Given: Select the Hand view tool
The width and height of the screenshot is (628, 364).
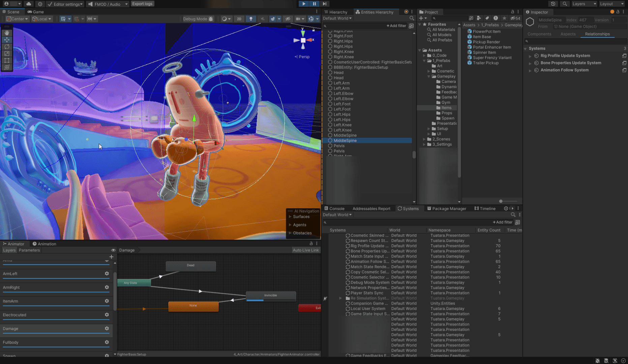Looking at the screenshot, I should coord(7,33).
